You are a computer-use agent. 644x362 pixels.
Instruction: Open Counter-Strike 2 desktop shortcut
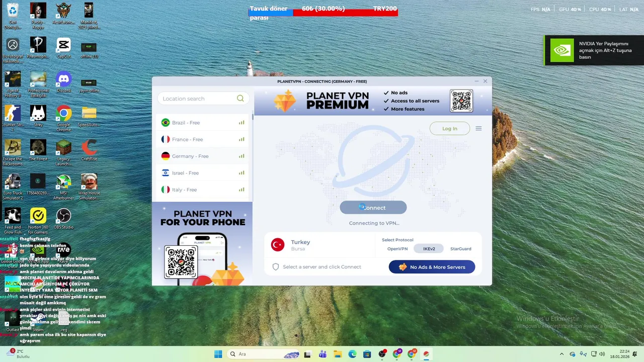pyautogui.click(x=13, y=119)
